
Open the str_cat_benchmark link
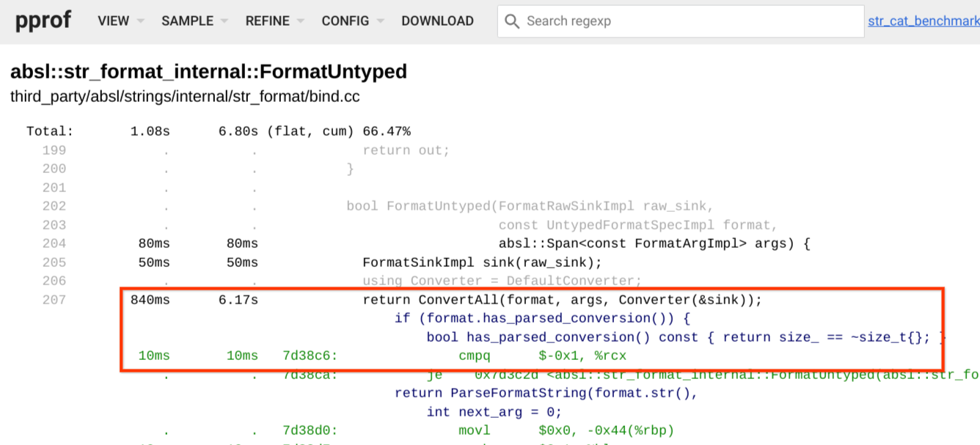coord(924,21)
